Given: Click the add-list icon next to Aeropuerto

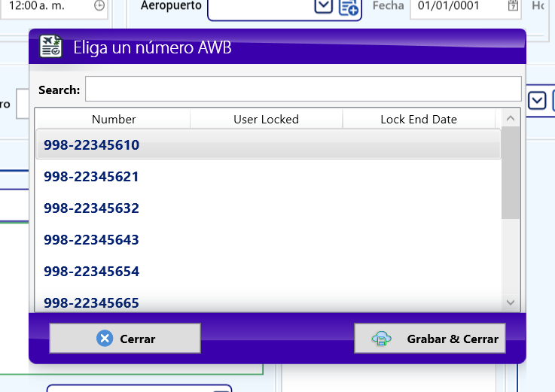Looking at the screenshot, I should [349, 7].
